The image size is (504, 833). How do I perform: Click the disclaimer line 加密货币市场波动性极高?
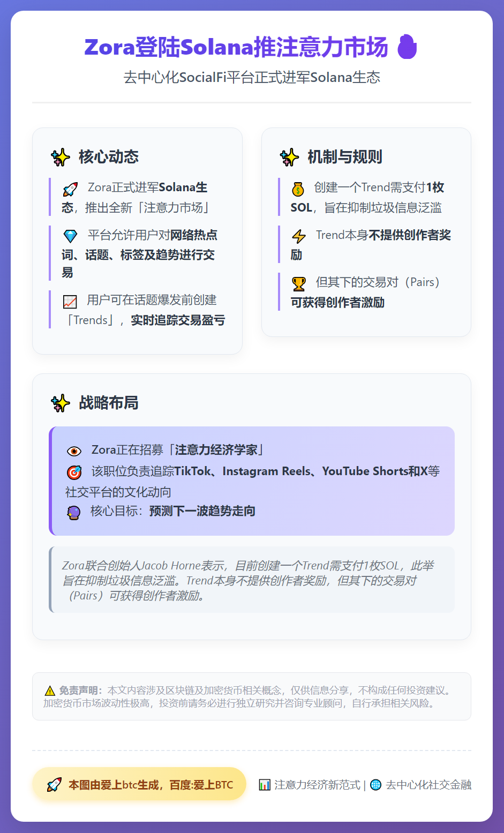[97, 703]
